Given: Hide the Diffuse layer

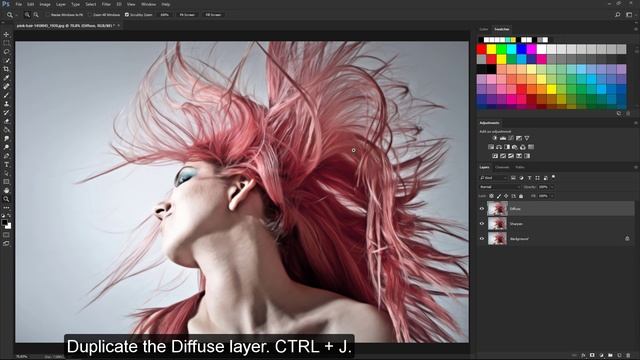Looking at the screenshot, I should click(x=482, y=209).
